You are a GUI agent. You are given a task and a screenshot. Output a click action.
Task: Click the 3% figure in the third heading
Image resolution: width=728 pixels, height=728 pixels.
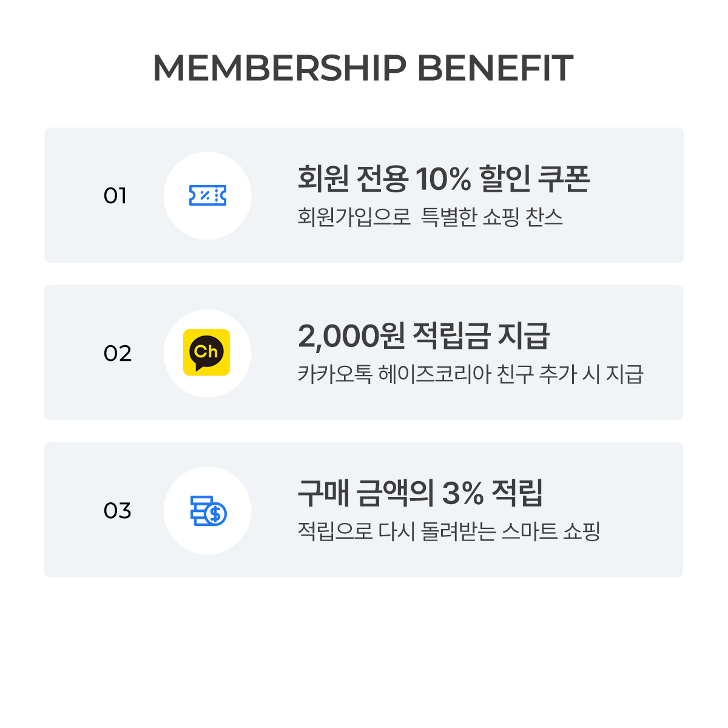pos(462,493)
